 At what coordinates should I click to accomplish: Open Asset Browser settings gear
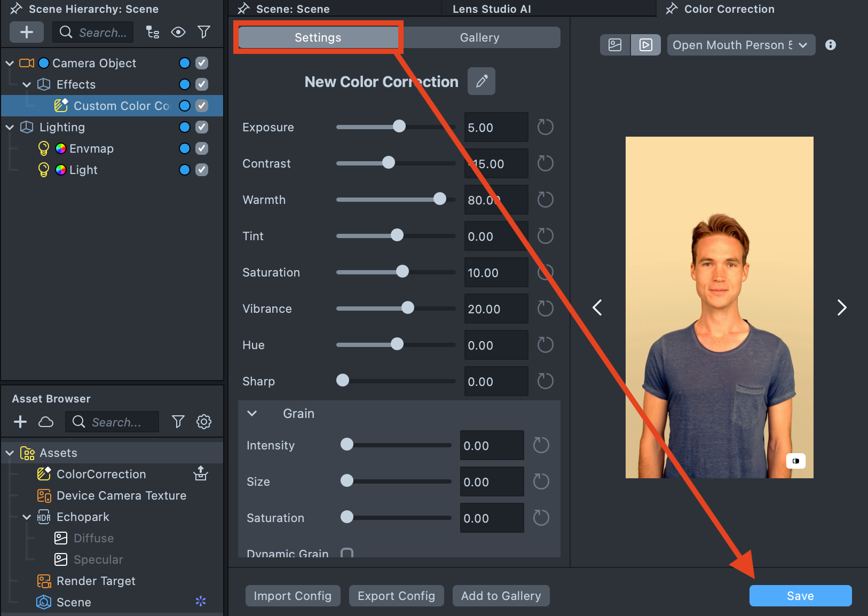(x=203, y=422)
